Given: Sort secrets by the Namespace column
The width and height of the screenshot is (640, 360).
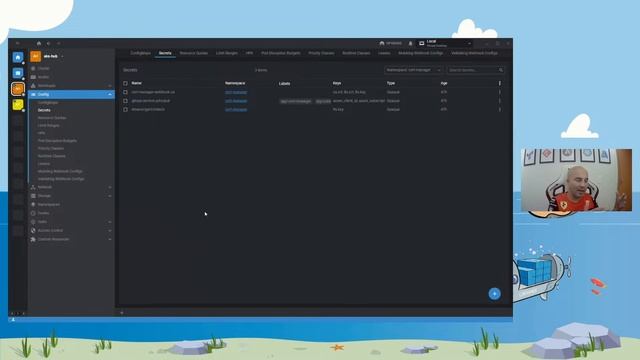Looking at the screenshot, I should click(x=236, y=83).
